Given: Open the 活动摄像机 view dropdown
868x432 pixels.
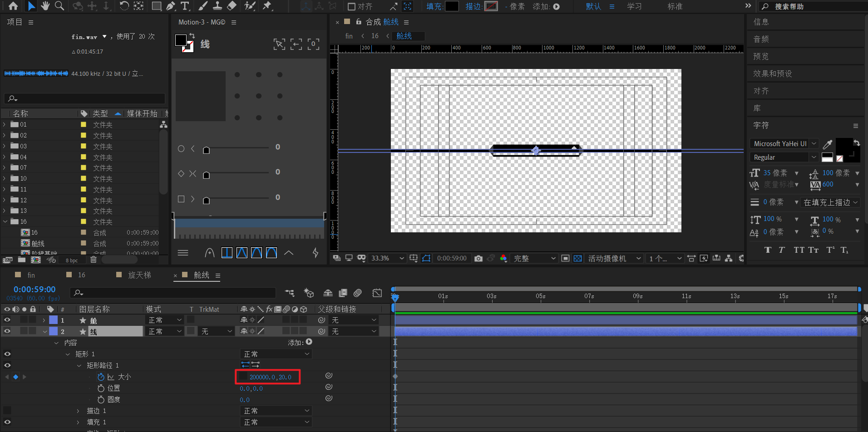Looking at the screenshot, I should [615, 258].
